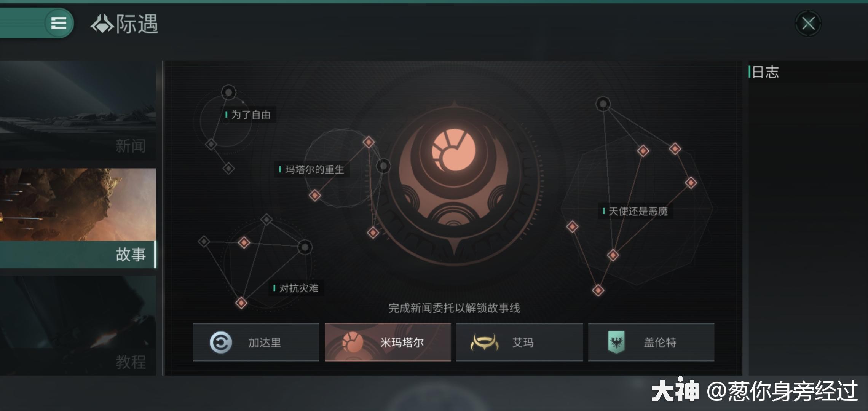
Task: Select hexagon node above 为了自由
Action: (228, 92)
